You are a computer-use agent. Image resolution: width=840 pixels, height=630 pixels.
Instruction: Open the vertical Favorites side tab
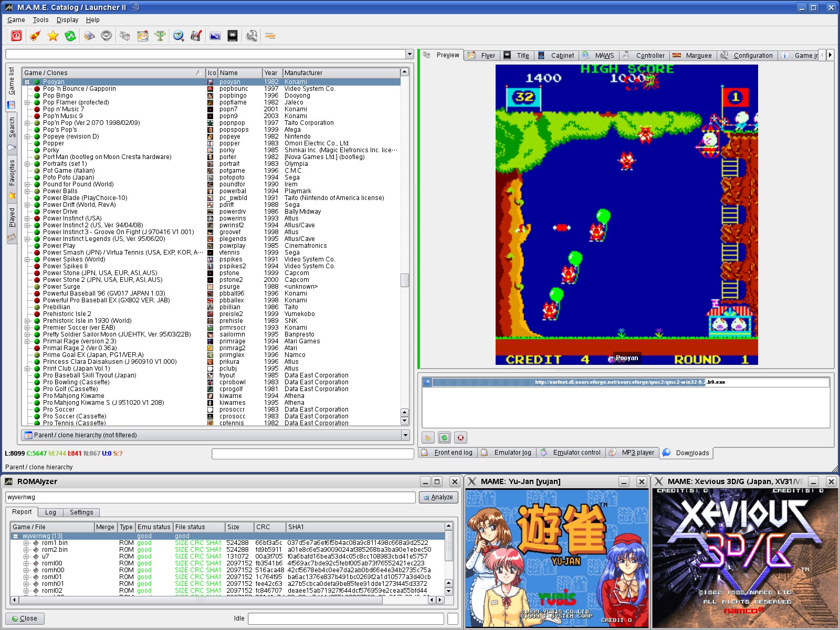point(12,179)
